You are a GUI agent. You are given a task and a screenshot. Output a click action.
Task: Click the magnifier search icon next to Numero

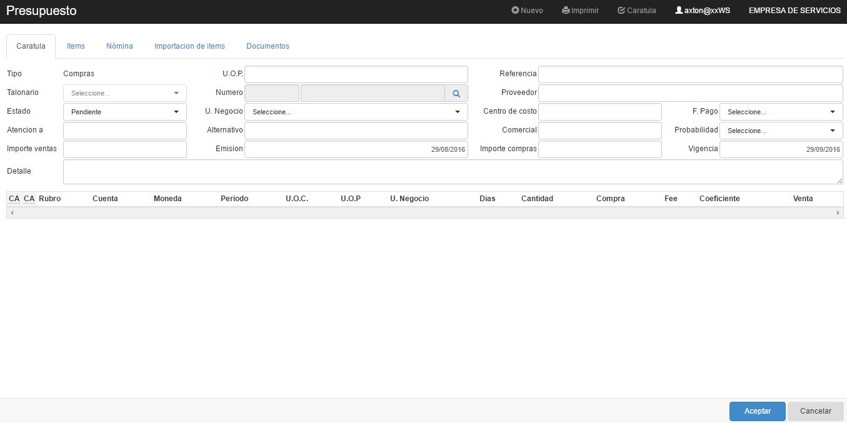pos(456,93)
